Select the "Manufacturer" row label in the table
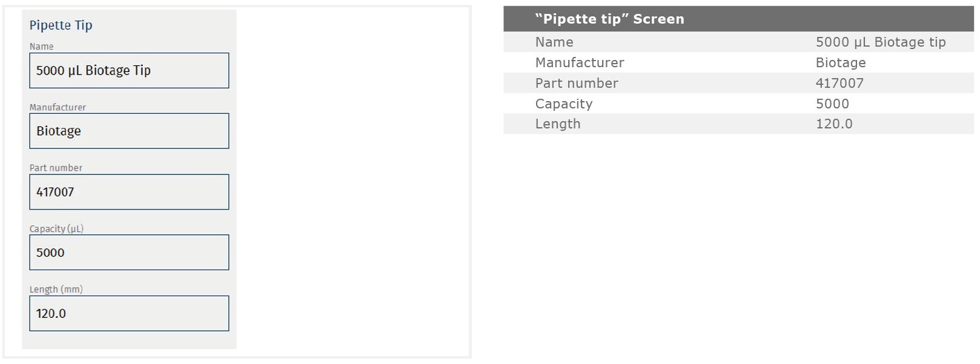Image resolution: width=980 pixels, height=364 pixels. [x=579, y=62]
